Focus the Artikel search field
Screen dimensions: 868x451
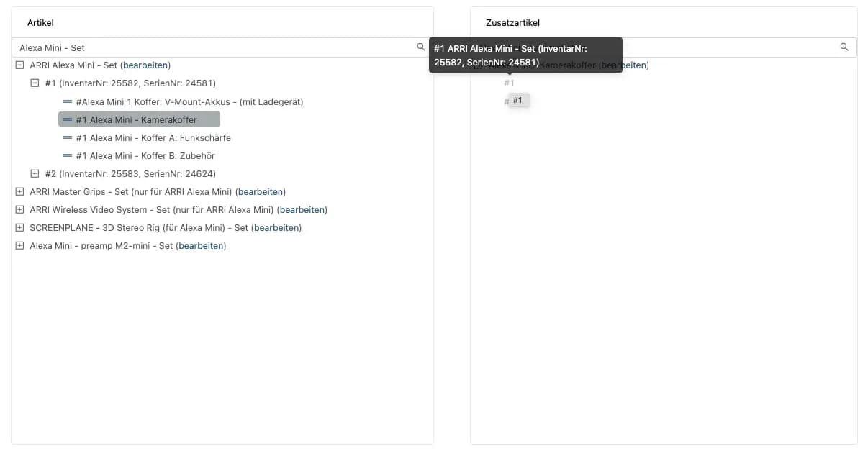coord(216,47)
